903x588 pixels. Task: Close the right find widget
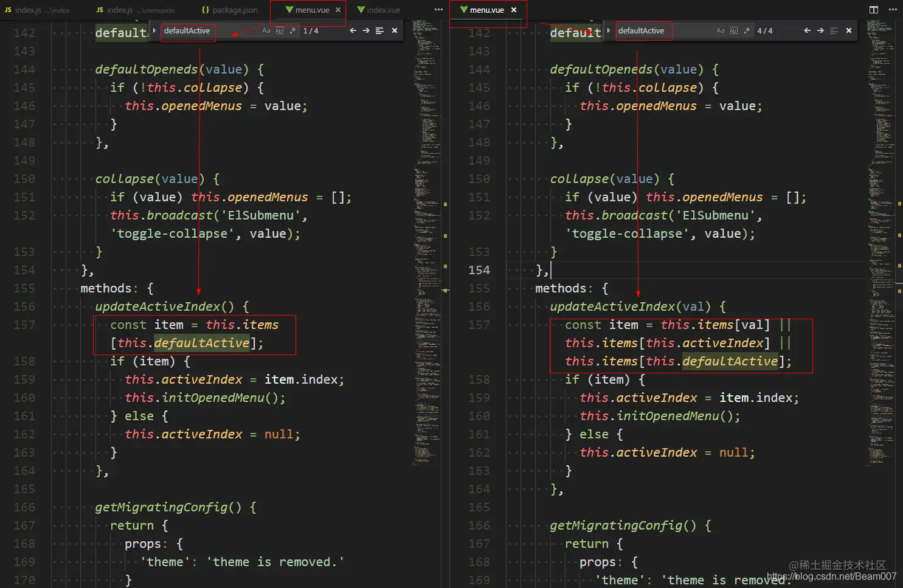849,31
